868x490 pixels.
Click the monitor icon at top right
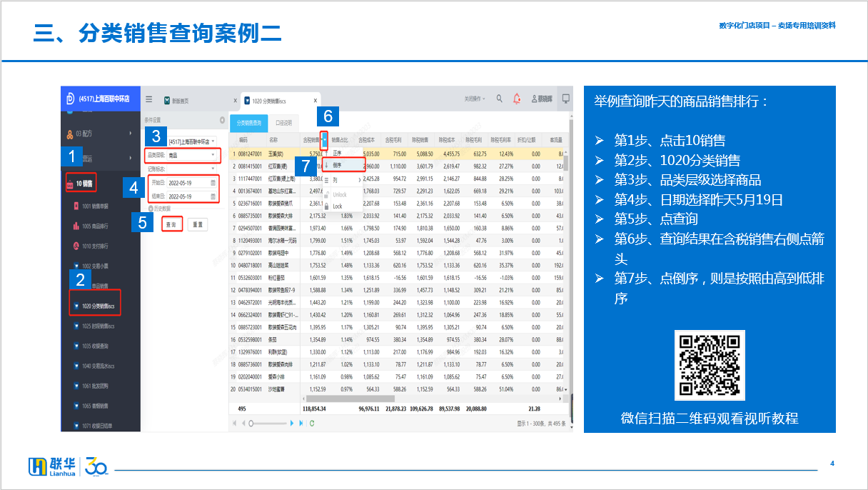click(x=565, y=99)
